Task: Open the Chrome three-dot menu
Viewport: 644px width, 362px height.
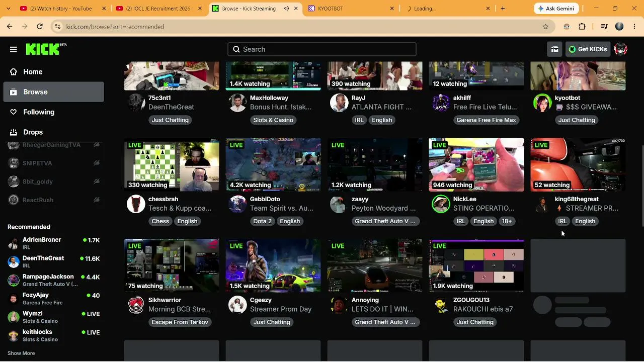Action: pos(634,27)
